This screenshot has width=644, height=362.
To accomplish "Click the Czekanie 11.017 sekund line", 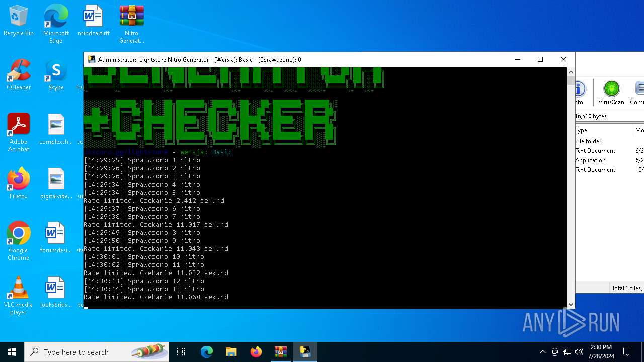I will [156, 225].
